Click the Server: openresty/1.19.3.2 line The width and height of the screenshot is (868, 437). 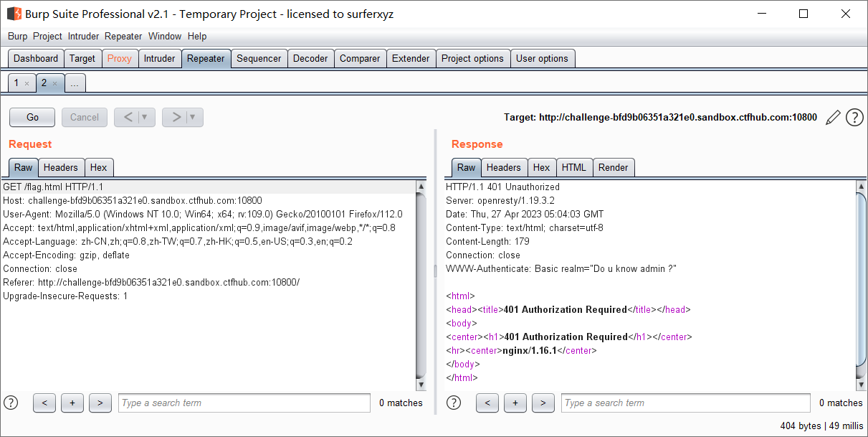tap(500, 200)
